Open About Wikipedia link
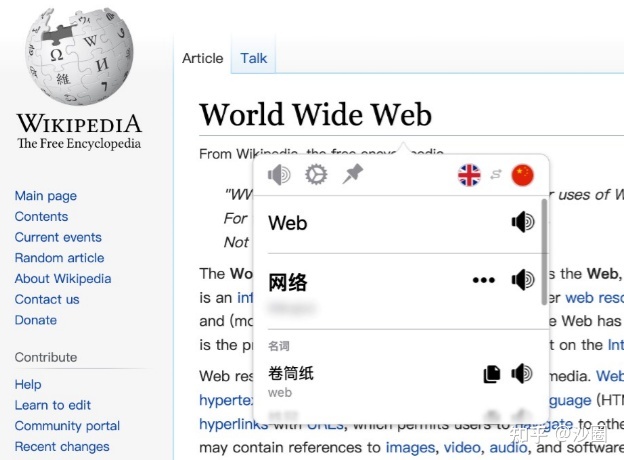Image resolution: width=624 pixels, height=460 pixels. point(63,279)
